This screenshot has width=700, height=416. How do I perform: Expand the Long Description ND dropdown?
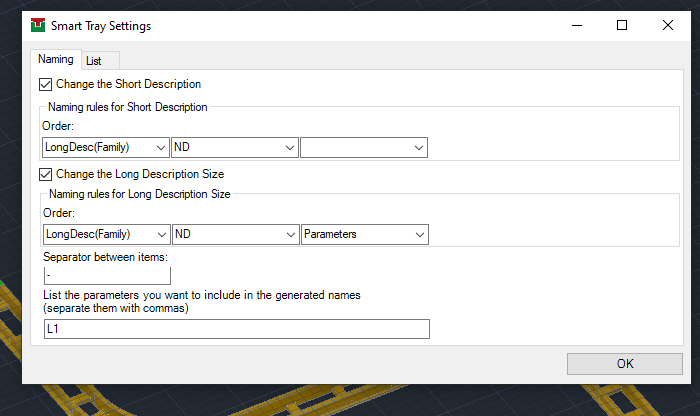point(236,234)
